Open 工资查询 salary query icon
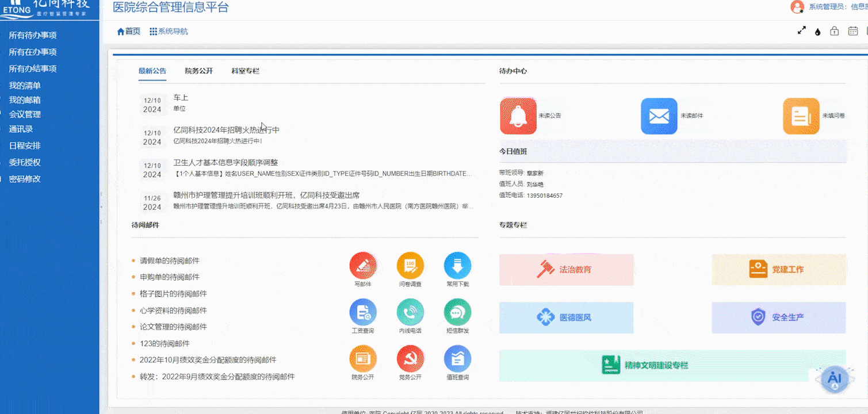868x414 pixels. coord(363,313)
